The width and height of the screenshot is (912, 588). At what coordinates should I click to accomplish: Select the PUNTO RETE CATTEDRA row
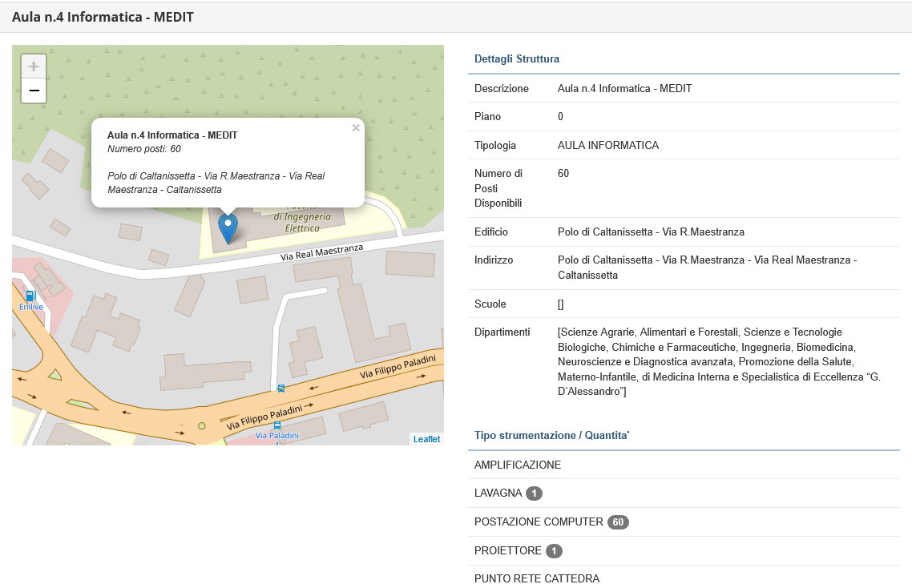[536, 578]
